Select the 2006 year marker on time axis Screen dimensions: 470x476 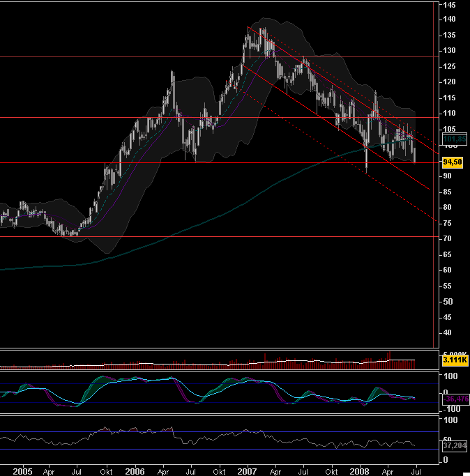point(135,471)
